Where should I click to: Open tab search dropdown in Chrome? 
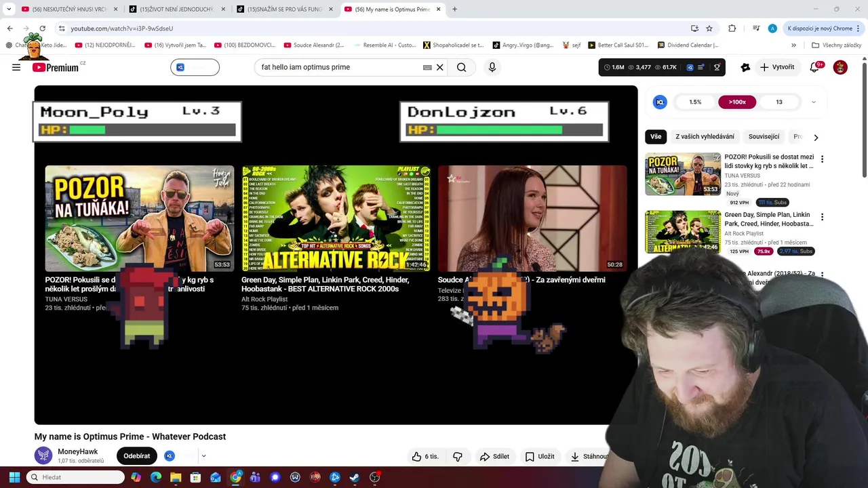tap(9, 9)
